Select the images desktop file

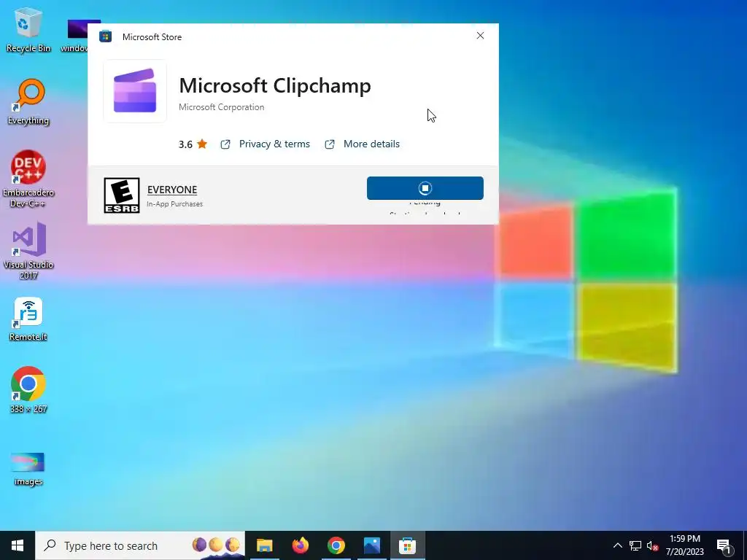point(28,469)
